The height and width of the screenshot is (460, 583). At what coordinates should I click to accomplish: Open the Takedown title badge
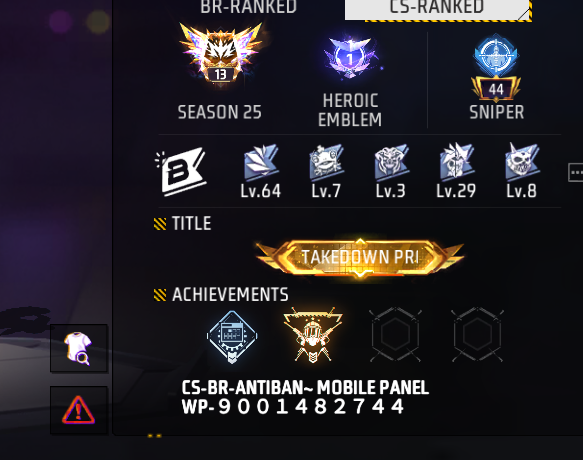(x=360, y=257)
